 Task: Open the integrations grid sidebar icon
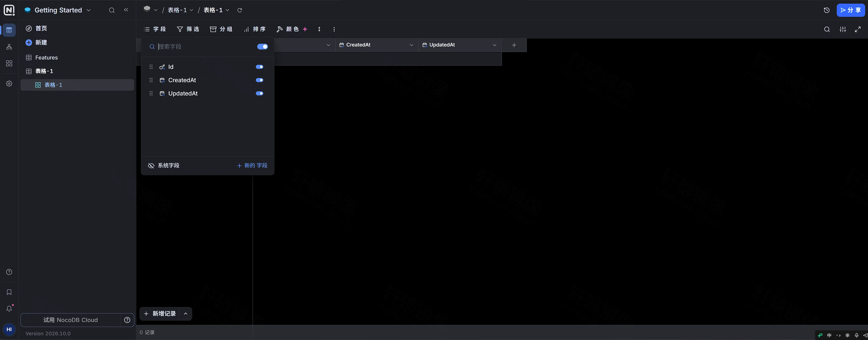click(x=9, y=63)
